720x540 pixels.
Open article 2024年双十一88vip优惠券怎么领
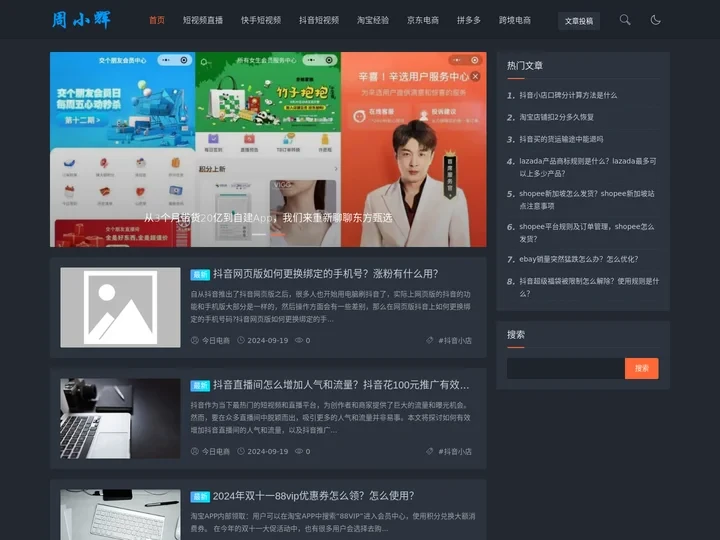[314, 496]
